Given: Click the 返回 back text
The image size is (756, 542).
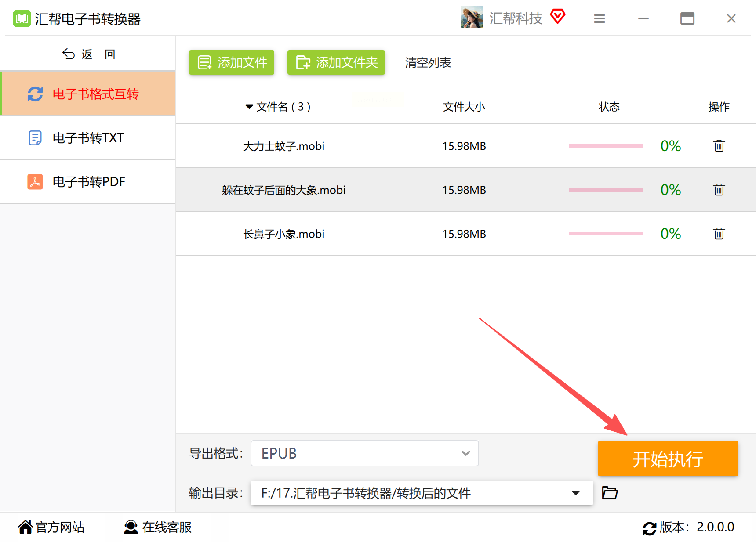Looking at the screenshot, I should [98, 54].
